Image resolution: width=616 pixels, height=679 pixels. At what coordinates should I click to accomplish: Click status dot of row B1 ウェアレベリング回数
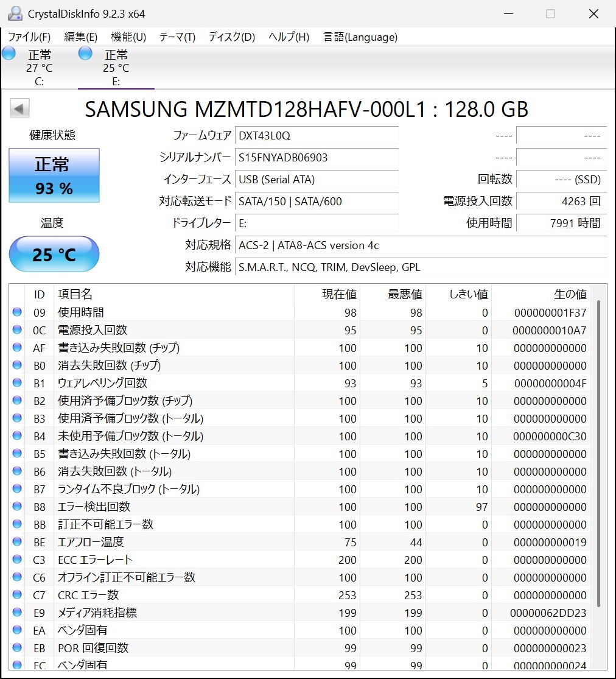click(17, 382)
